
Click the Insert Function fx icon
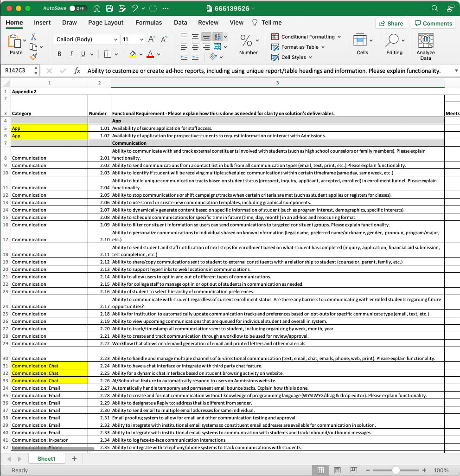(x=77, y=71)
